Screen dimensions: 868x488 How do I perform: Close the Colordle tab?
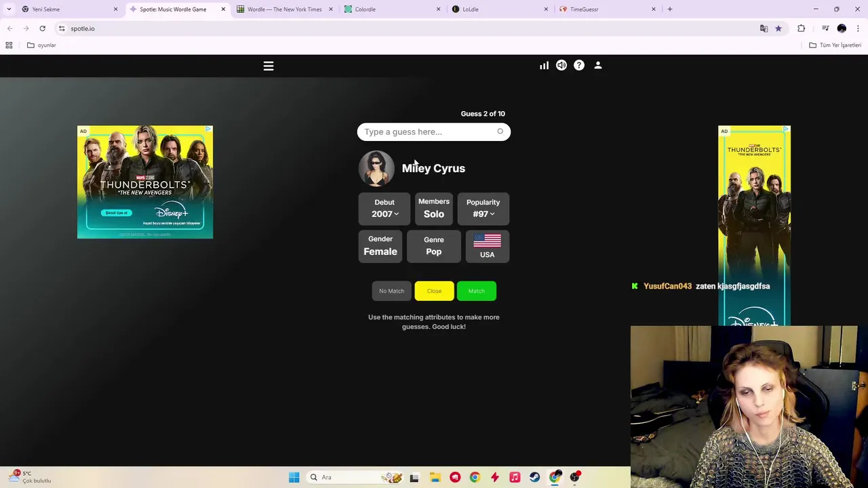[x=438, y=9]
